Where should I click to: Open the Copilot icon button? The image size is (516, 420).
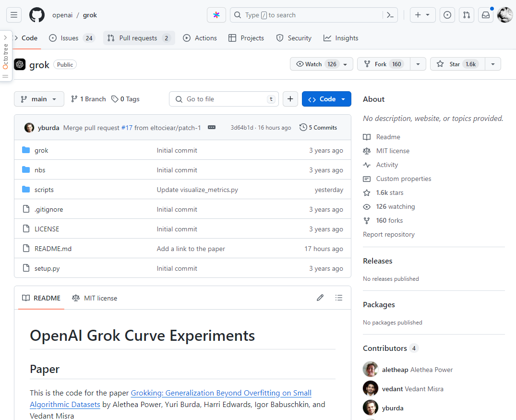pyautogui.click(x=216, y=15)
